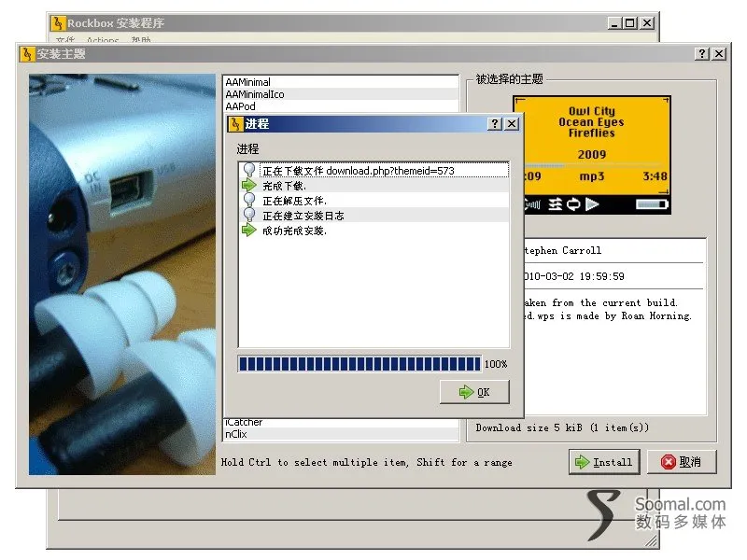This screenshot has width=747, height=560.
Task: Open 文件 menu in Rockbox main window
Action: [x=65, y=40]
